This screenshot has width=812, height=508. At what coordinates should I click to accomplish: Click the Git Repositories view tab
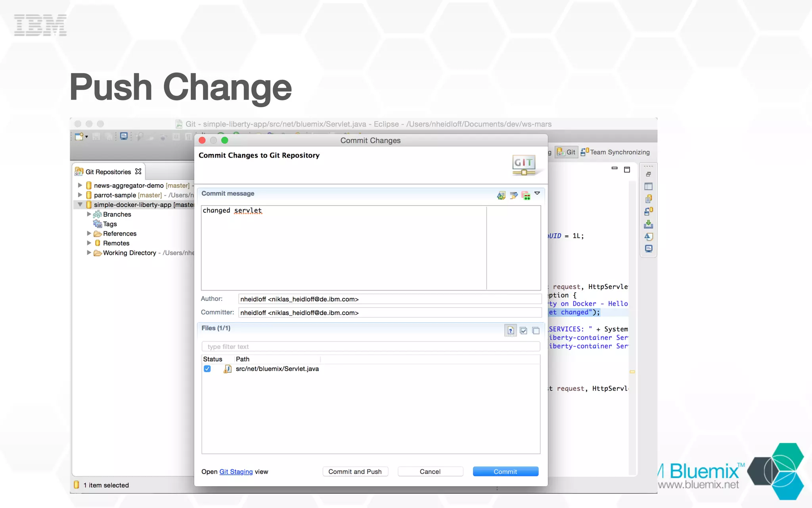pyautogui.click(x=108, y=172)
